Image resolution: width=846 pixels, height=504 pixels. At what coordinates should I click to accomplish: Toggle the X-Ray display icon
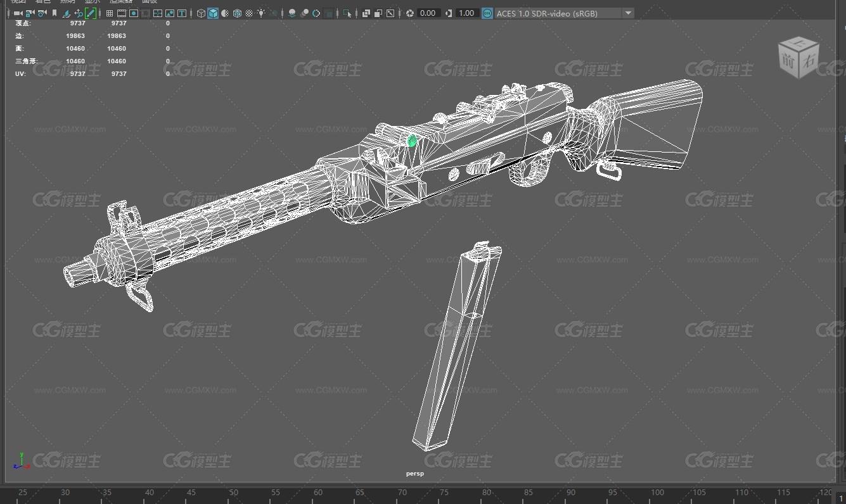point(366,13)
